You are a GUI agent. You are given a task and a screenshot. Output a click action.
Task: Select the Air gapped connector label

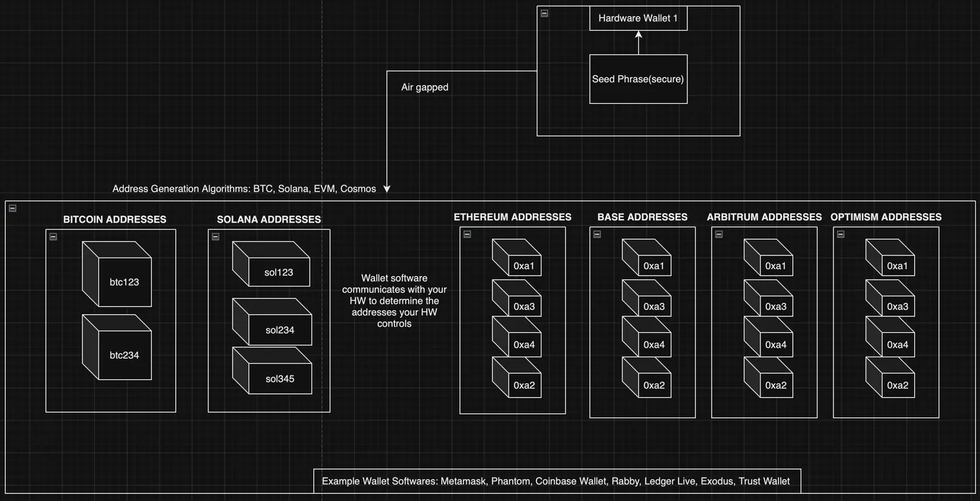click(x=425, y=87)
